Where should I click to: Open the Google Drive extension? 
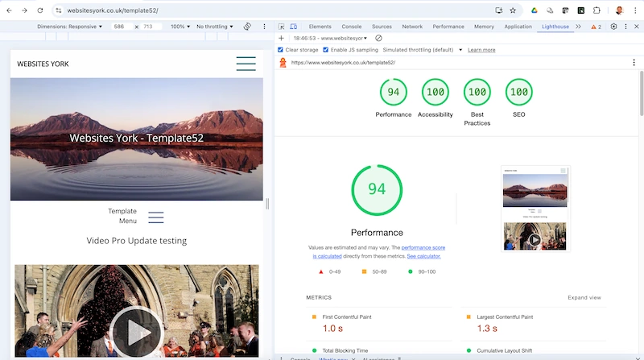click(x=534, y=10)
